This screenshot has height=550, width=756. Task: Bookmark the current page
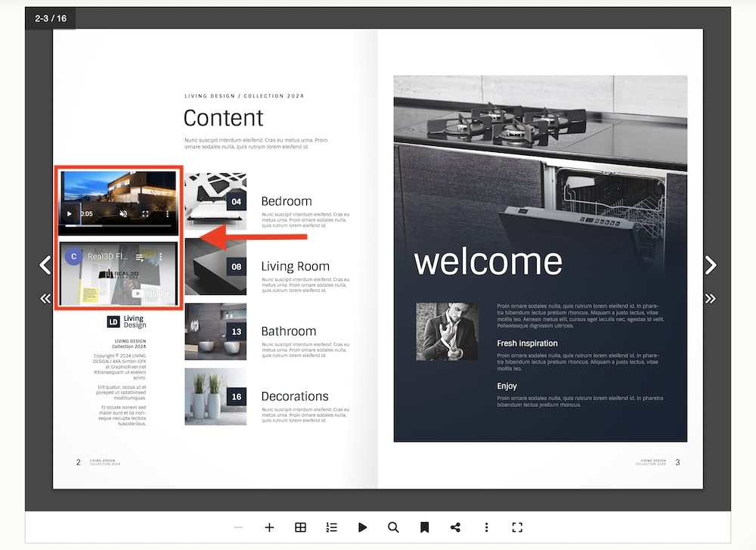tap(424, 527)
